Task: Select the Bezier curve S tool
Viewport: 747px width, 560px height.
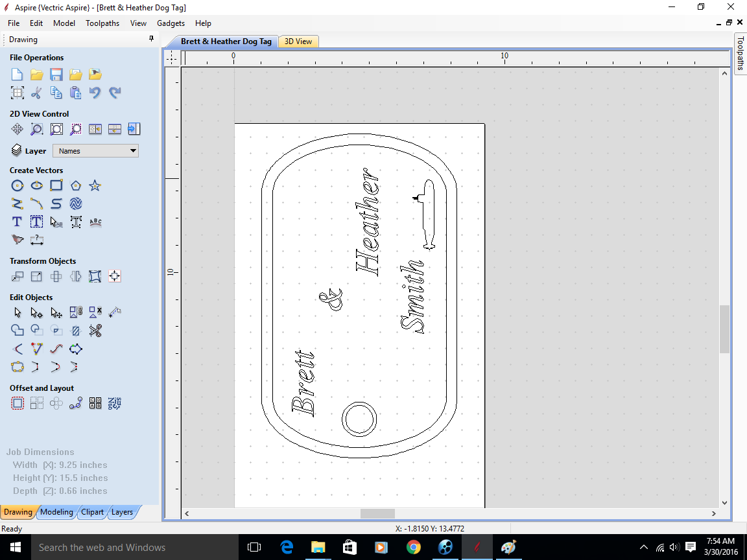Action: pos(56,204)
